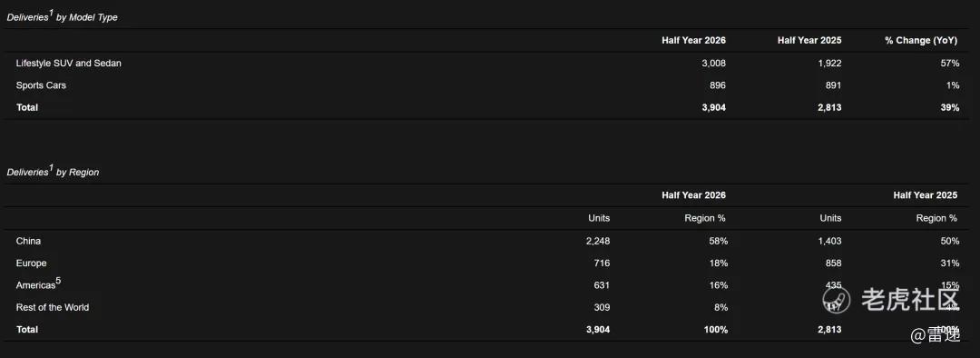Select the China row label

tap(29, 241)
